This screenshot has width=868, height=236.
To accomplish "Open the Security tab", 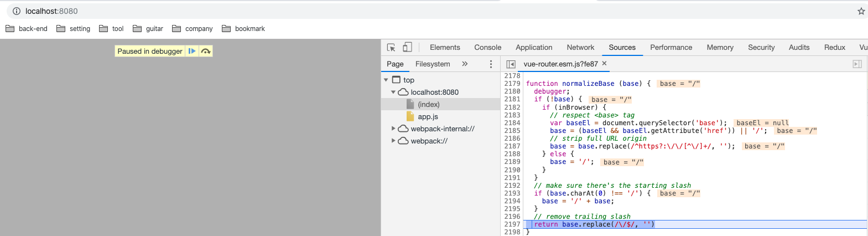I will tap(761, 48).
